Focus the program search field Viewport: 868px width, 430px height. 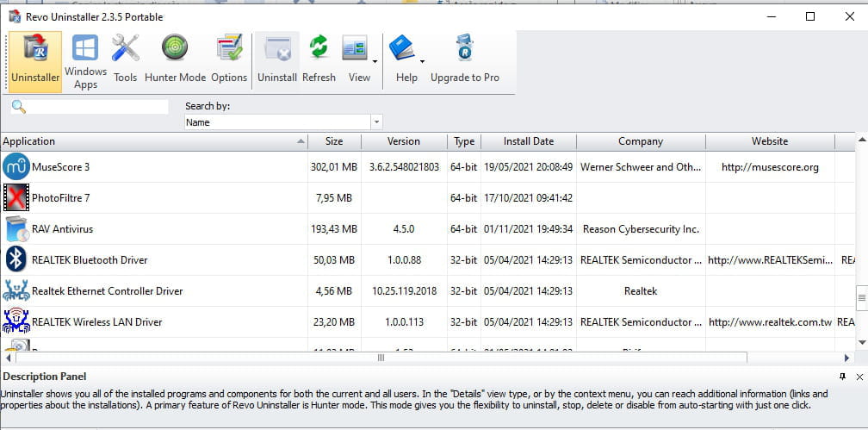(97, 107)
